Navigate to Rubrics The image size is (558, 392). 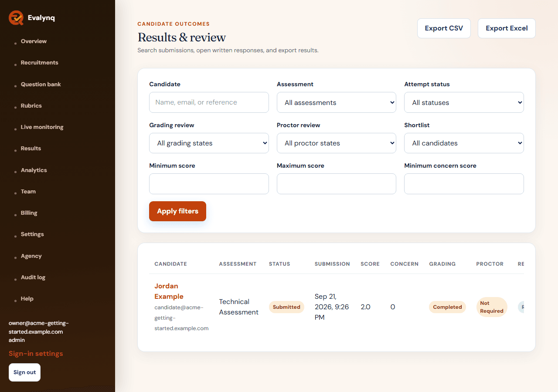(31, 106)
